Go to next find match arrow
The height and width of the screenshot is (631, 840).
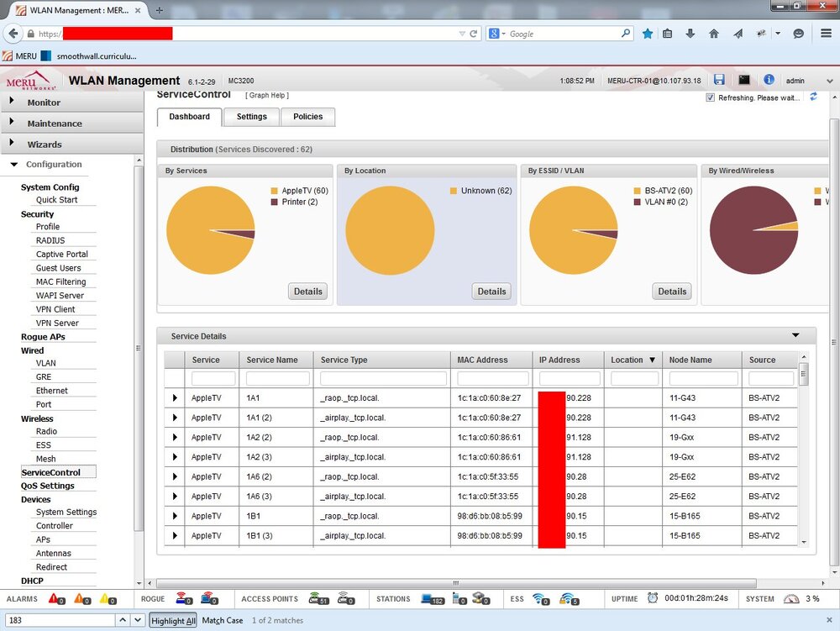point(138,620)
